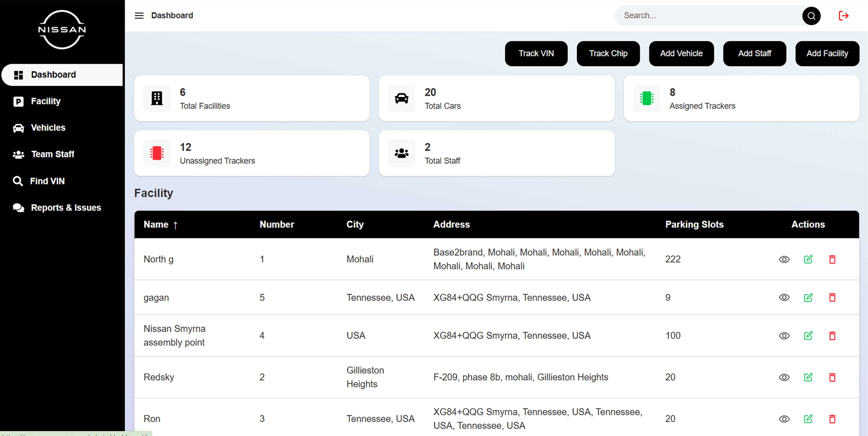Open Team Staff in the sidebar
This screenshot has width=868, height=436.
(62, 154)
